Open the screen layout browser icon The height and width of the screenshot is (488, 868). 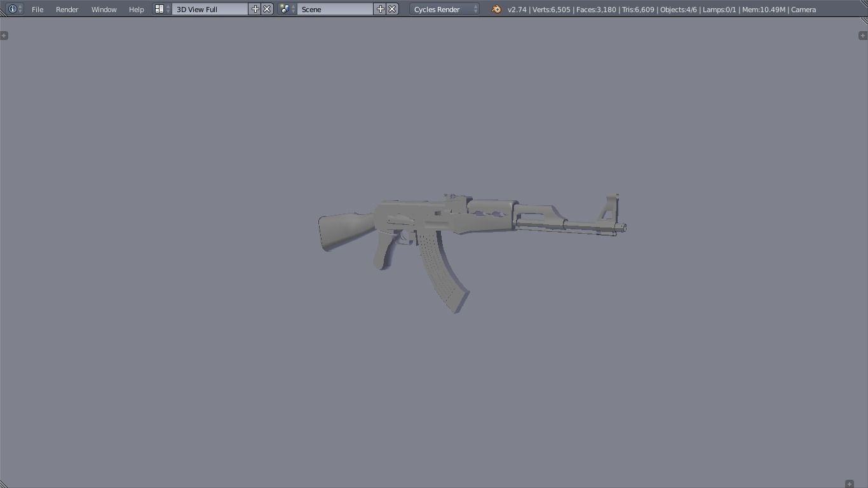pyautogui.click(x=158, y=9)
